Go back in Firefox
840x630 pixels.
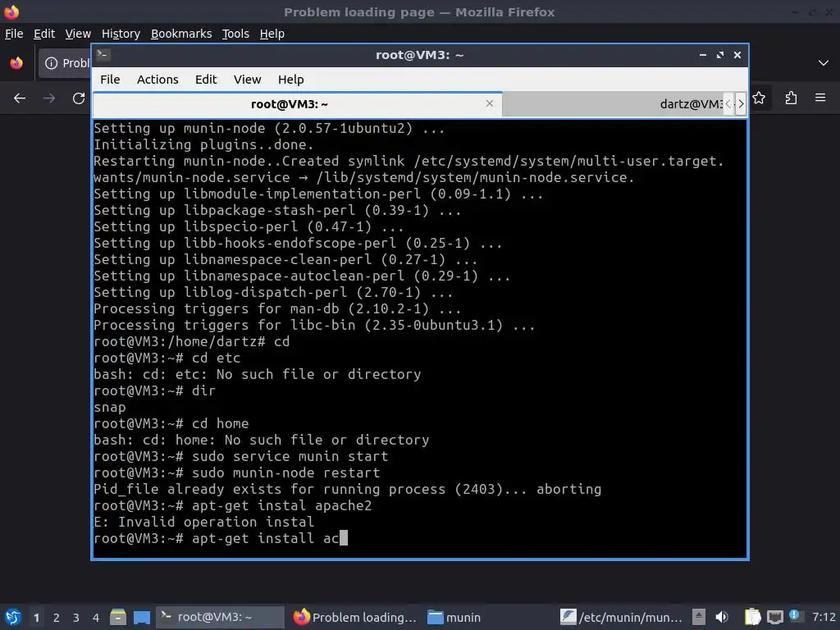(x=20, y=98)
